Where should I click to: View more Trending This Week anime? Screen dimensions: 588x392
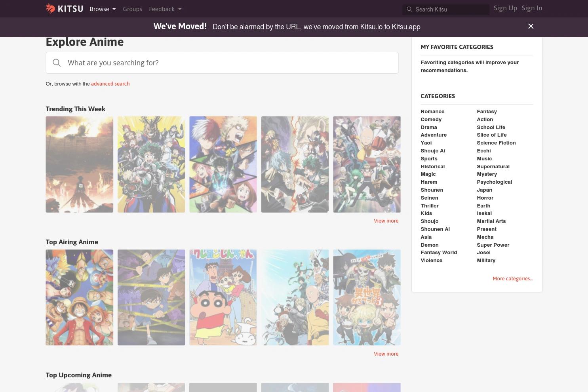click(386, 221)
